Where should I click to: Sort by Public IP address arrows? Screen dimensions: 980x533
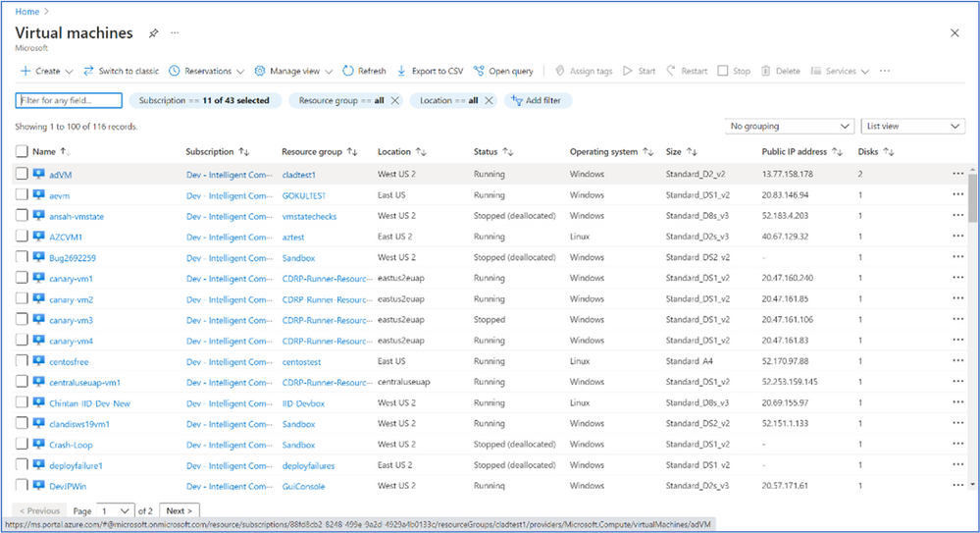pos(837,151)
